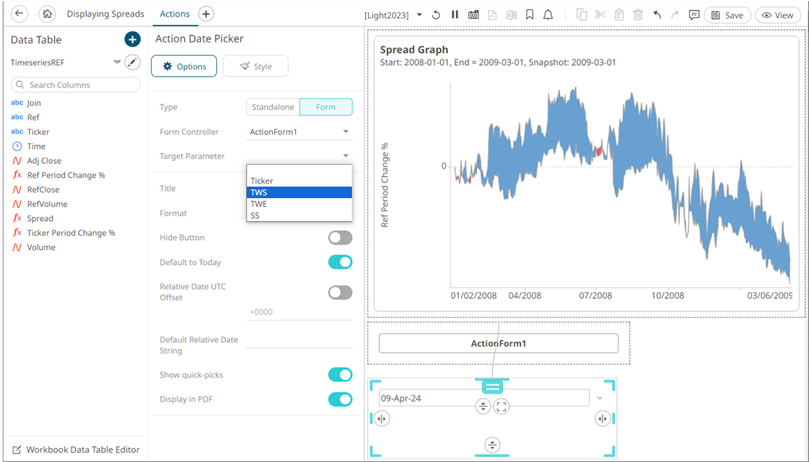Open the notifications bell icon
Viewport: 809px width, 462px height.
coord(548,15)
